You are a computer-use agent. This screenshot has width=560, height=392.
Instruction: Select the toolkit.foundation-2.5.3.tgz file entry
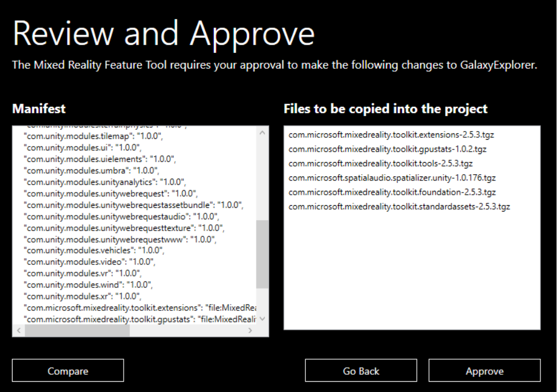392,192
